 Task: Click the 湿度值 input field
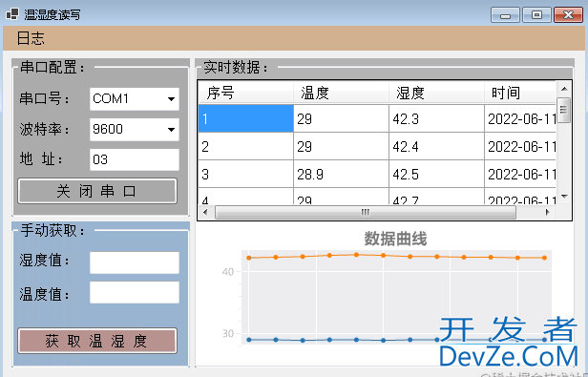pyautogui.click(x=135, y=262)
